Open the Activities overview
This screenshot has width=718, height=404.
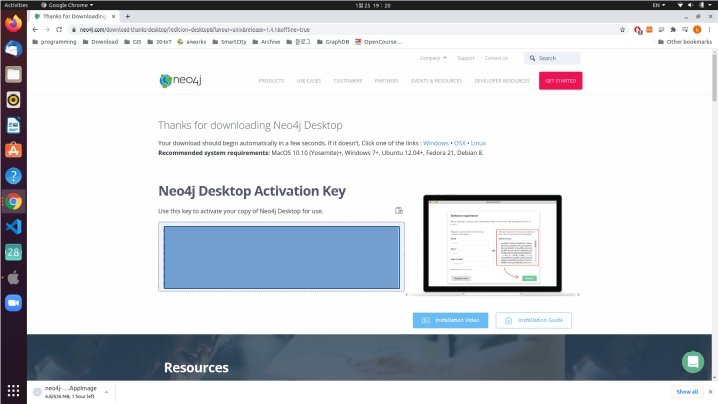pyautogui.click(x=16, y=5)
